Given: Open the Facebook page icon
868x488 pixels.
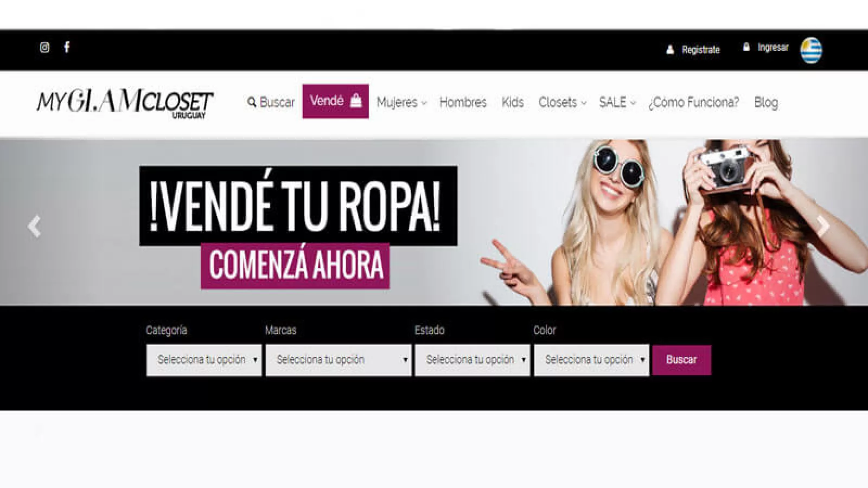Looking at the screenshot, I should 67,47.
